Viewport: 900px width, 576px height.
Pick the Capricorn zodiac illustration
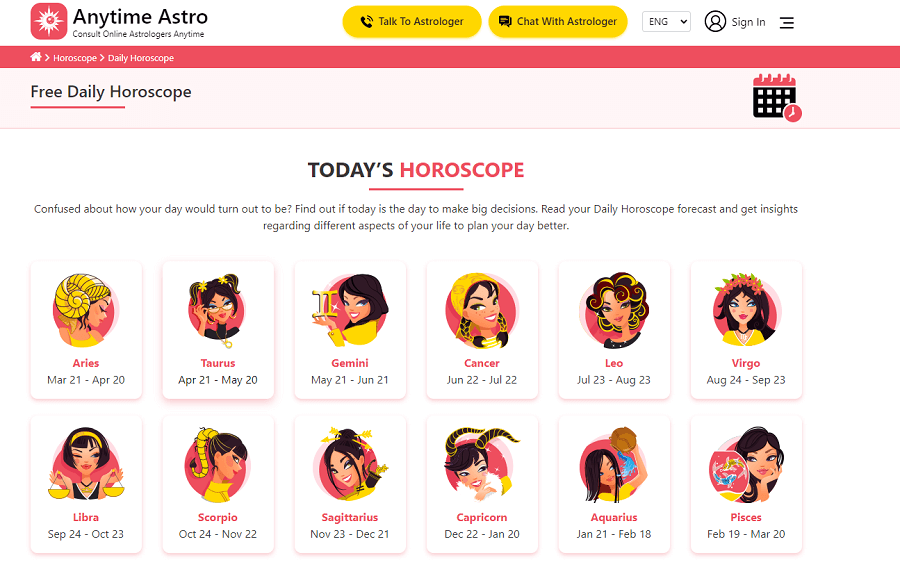[x=482, y=465]
